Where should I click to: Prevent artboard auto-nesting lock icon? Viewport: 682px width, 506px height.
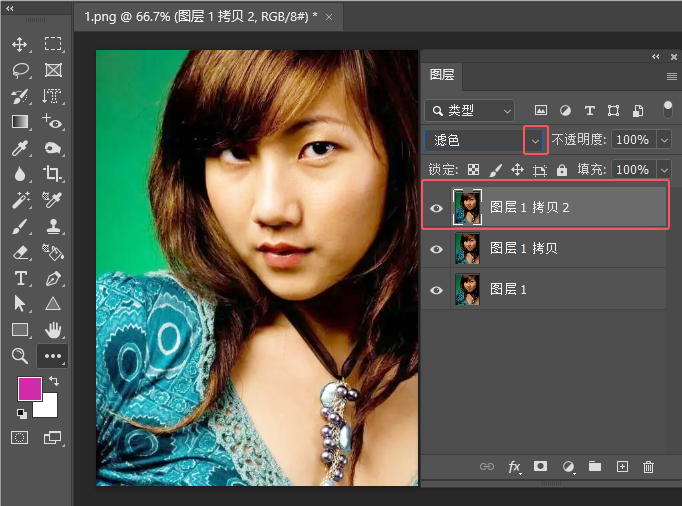click(x=539, y=170)
